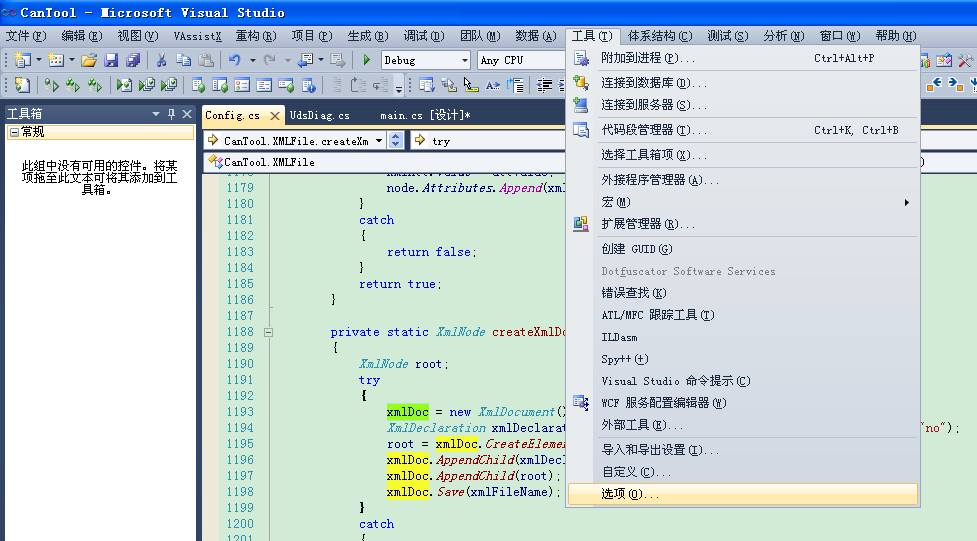Click the Redo arrow icon

[x=270, y=60]
